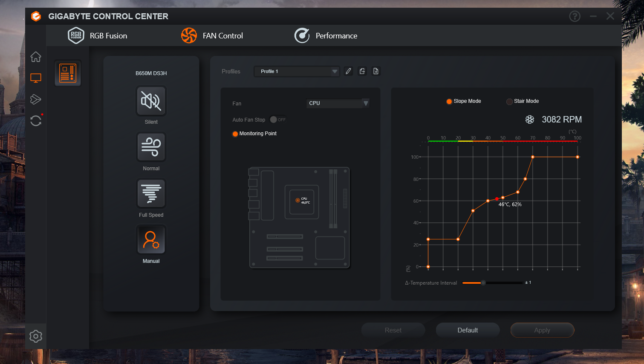Activate the Normal fan mode icon
This screenshot has height=364, width=644.
click(151, 147)
